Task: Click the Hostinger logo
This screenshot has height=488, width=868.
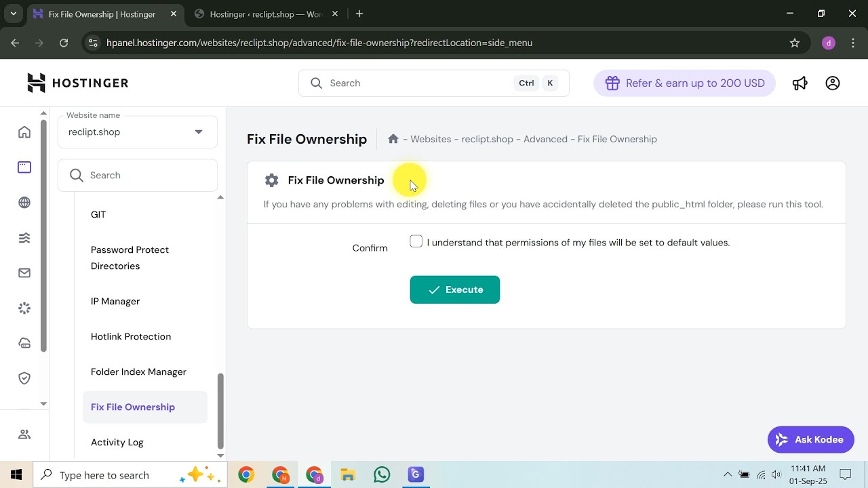Action: (x=77, y=83)
